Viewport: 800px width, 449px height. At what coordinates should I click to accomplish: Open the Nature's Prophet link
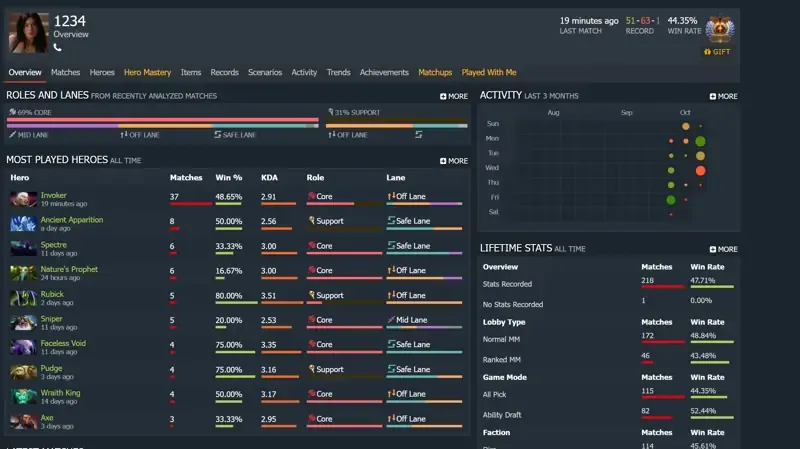click(69, 269)
